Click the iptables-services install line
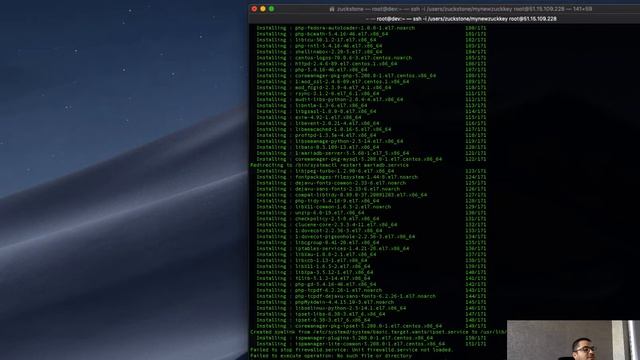 pyautogui.click(x=371, y=249)
